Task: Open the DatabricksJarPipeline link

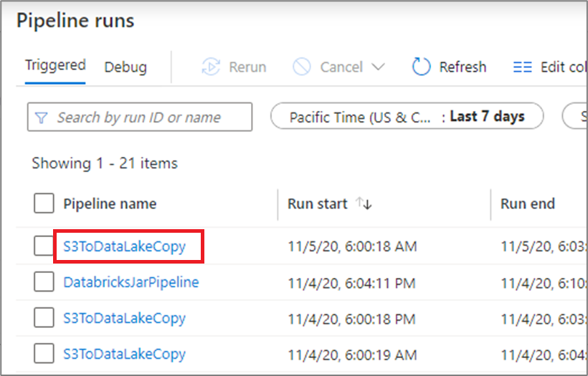Action: [131, 282]
